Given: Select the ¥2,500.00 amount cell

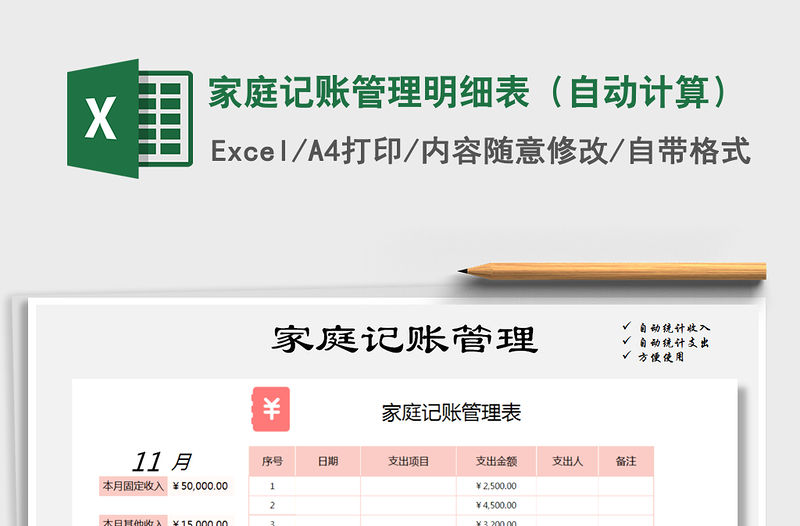Looking at the screenshot, I should [x=496, y=486].
